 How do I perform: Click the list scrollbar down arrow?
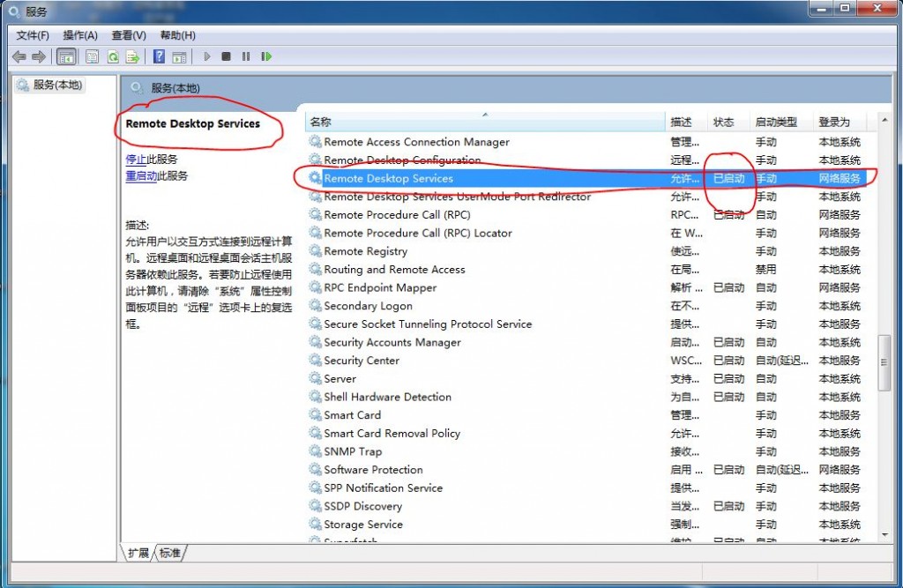click(884, 535)
